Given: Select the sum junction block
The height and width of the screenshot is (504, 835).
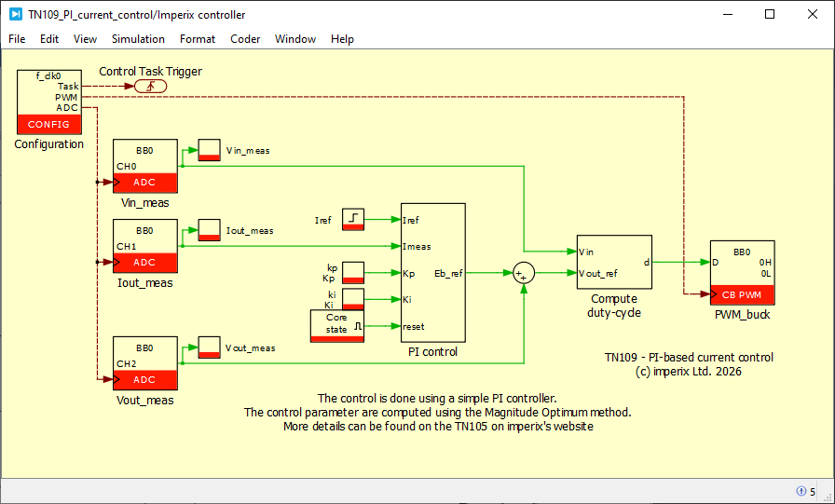Looking at the screenshot, I should tap(524, 273).
